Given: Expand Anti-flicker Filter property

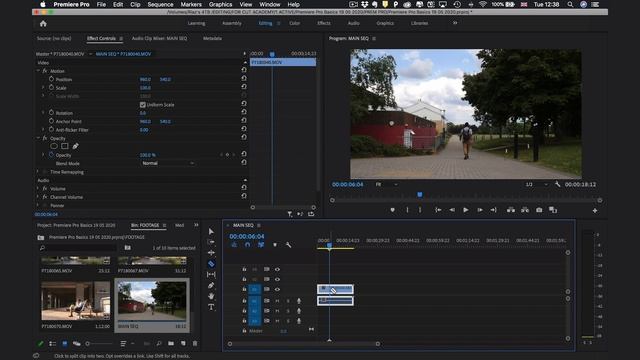Looking at the screenshot, I should pos(43,129).
